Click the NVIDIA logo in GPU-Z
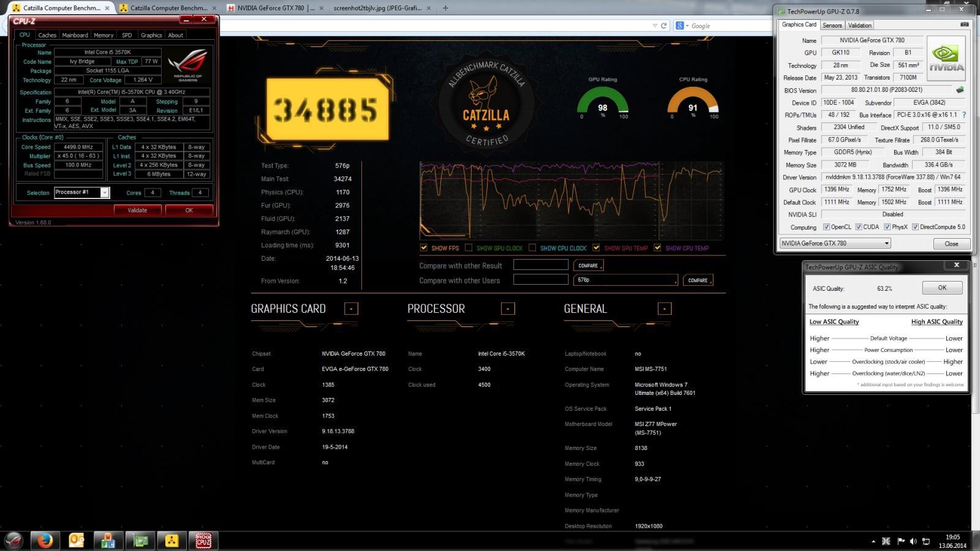This screenshot has width=980, height=551. (x=946, y=59)
